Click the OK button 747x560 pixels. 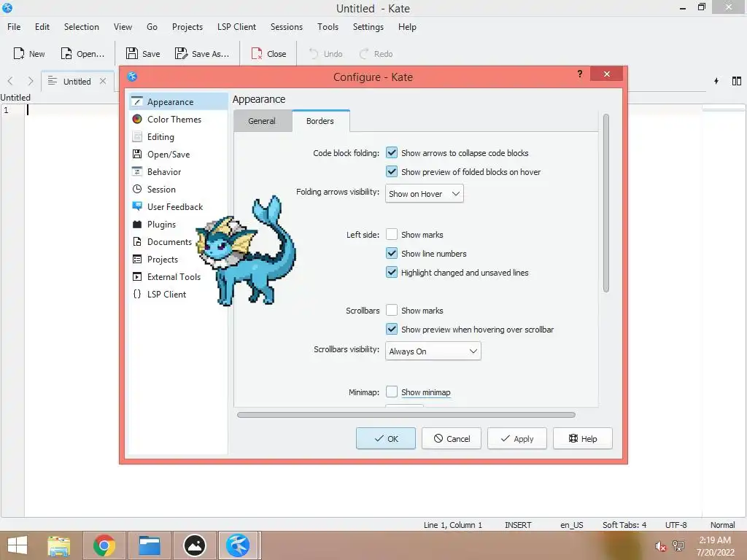coord(386,438)
